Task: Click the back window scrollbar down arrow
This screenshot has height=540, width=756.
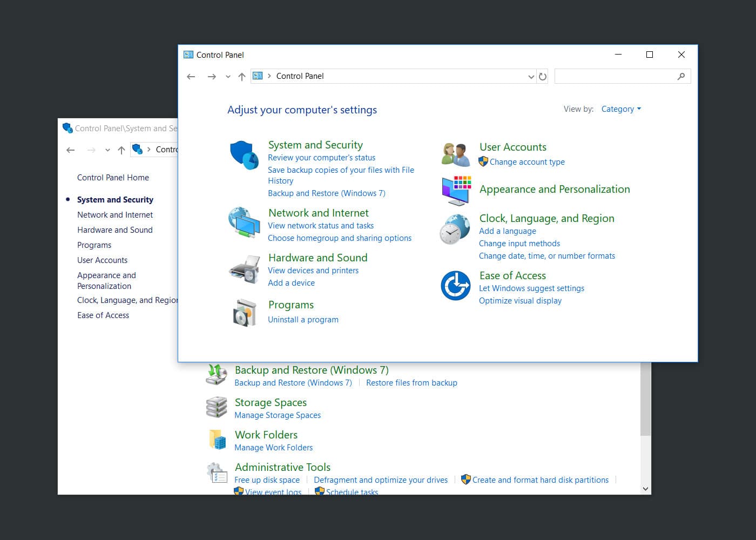Action: (x=645, y=489)
